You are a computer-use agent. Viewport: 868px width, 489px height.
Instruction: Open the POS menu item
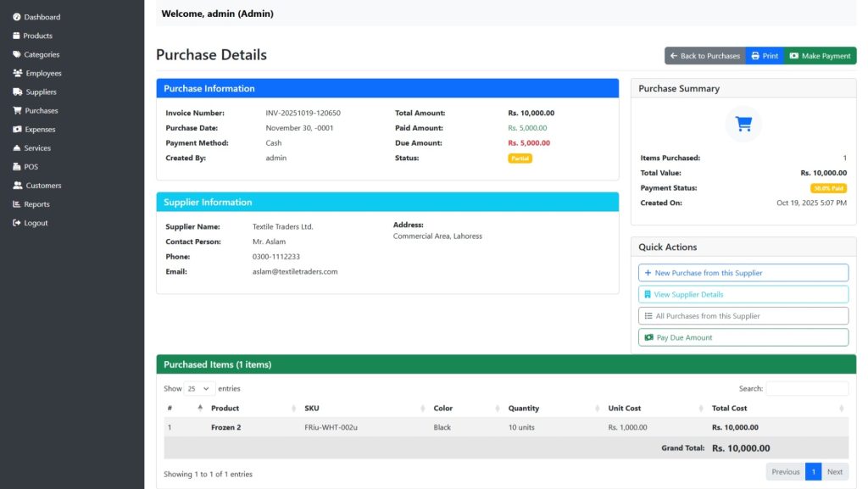tap(31, 167)
